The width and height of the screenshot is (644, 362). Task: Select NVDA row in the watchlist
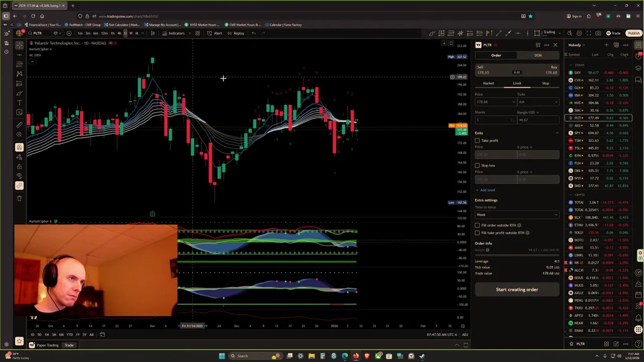pyautogui.click(x=599, y=103)
